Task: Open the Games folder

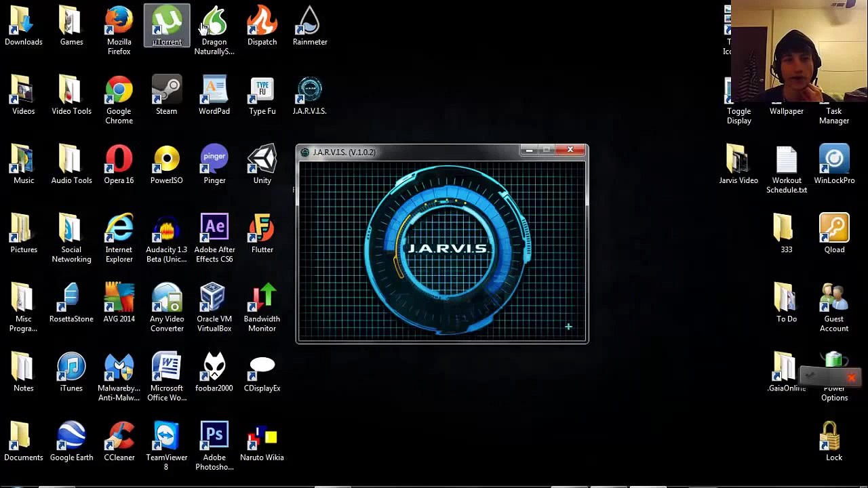Action: [71, 26]
